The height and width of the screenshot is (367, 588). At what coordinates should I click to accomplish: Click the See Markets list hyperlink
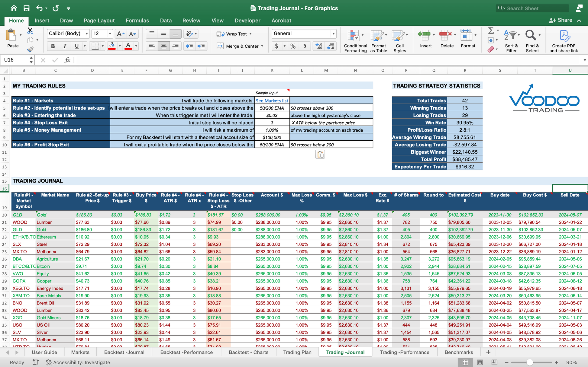272,101
